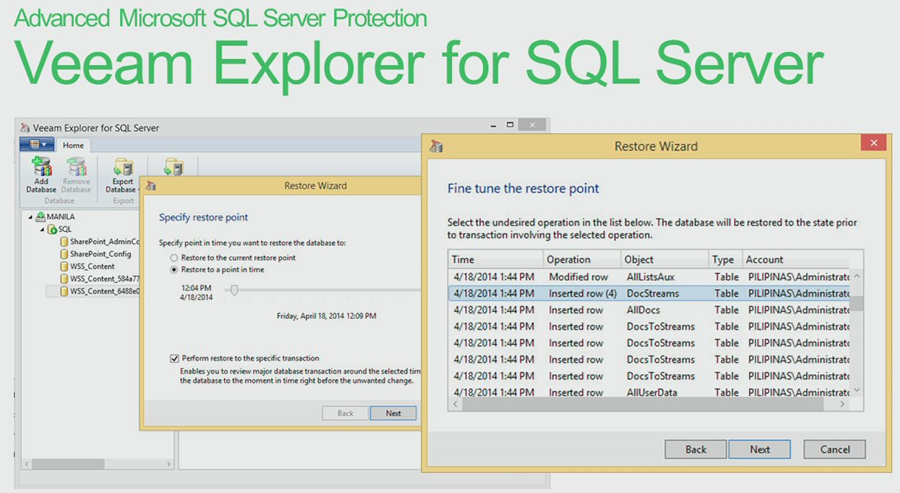Screen dimensions: 900x493
Task: Click the disabled Back button in Specify restore point wizard
Action: (345, 413)
